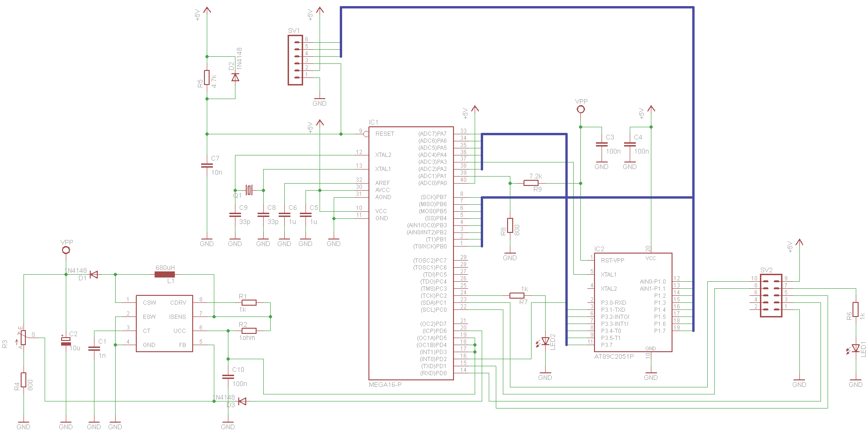Select the L1 inductor symbol

coord(164,275)
